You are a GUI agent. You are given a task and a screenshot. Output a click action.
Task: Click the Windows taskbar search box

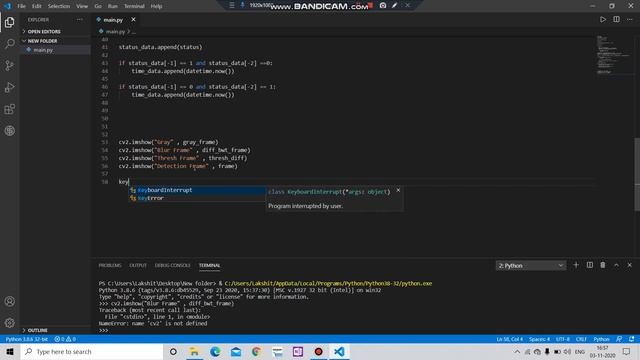pos(92,351)
